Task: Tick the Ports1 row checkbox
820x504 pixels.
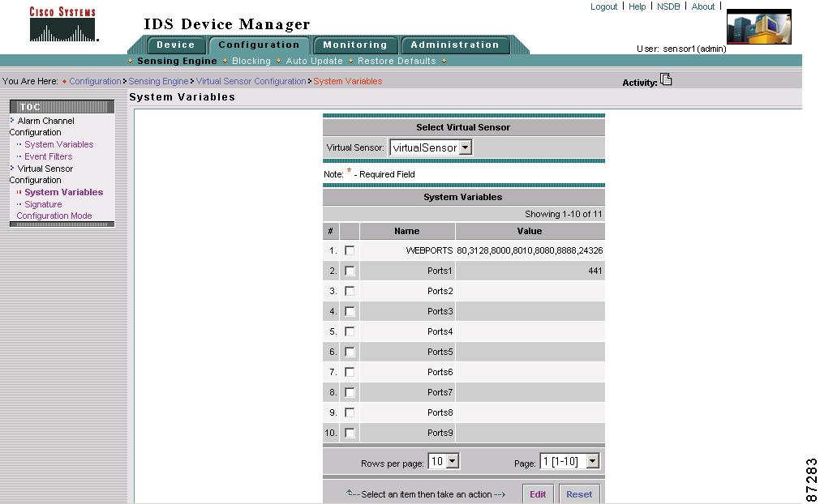Action: pos(350,271)
